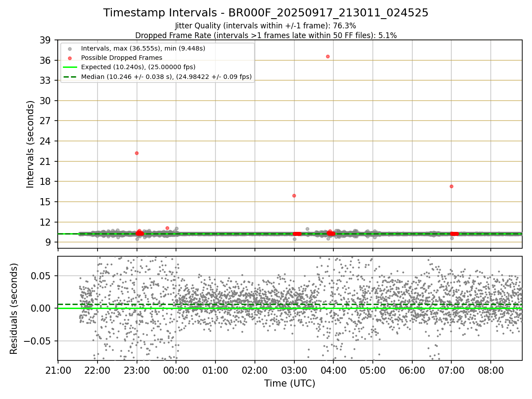Click the red outlier point near 17 seconds
The height and width of the screenshot is (399, 532).
[x=451, y=186]
